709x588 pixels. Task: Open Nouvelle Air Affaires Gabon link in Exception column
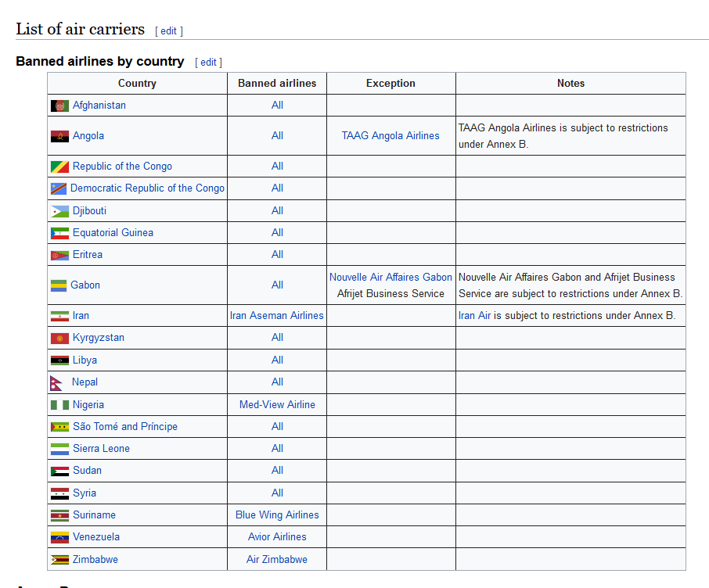click(x=390, y=277)
